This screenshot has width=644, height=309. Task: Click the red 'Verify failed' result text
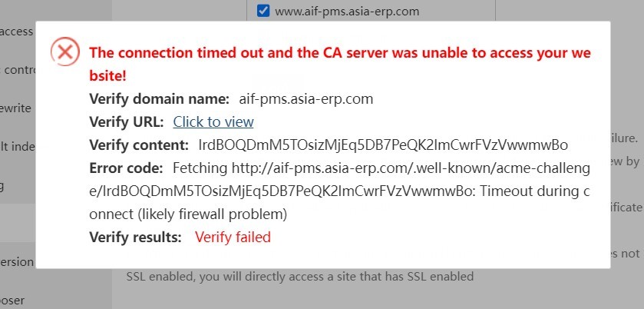[233, 237]
